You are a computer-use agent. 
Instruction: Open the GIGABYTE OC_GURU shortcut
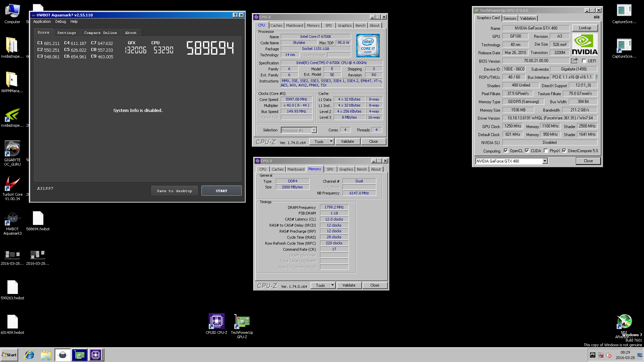point(12,153)
